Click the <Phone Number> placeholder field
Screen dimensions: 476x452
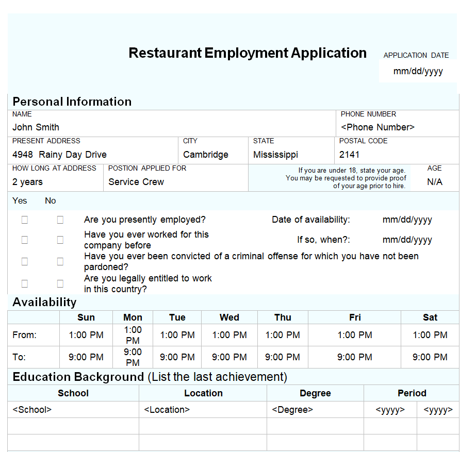377,127
